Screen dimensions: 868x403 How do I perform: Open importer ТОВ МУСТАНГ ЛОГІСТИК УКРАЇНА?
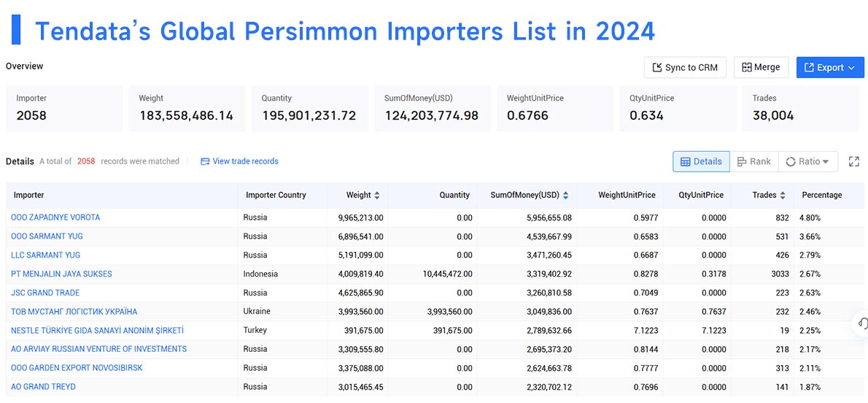(x=74, y=312)
